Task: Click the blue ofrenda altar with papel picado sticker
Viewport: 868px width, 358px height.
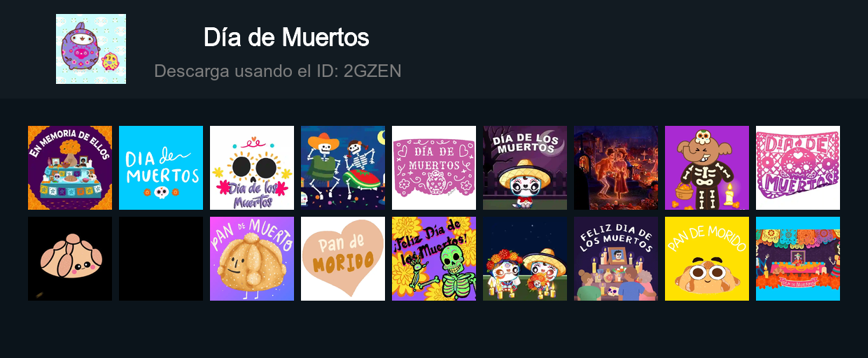Action: coord(798,259)
